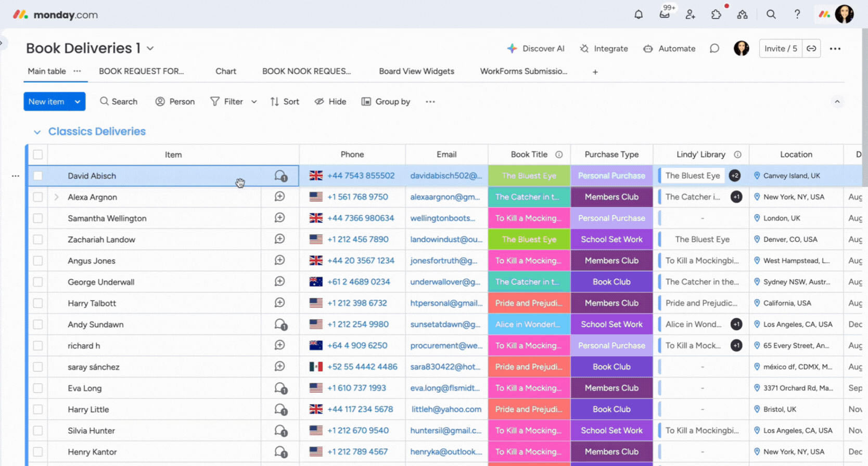868x466 pixels.
Task: Open the apps marketplace puzzle icon
Action: (717, 15)
